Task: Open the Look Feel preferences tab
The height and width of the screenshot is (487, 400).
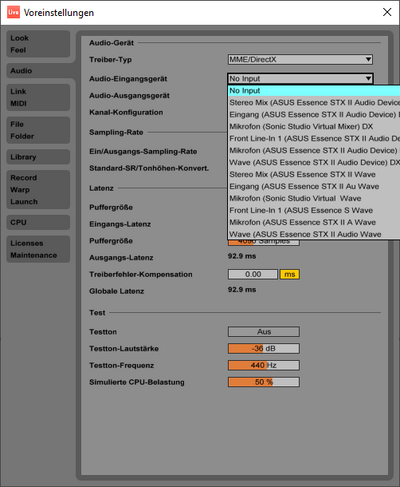Action: pos(38,44)
